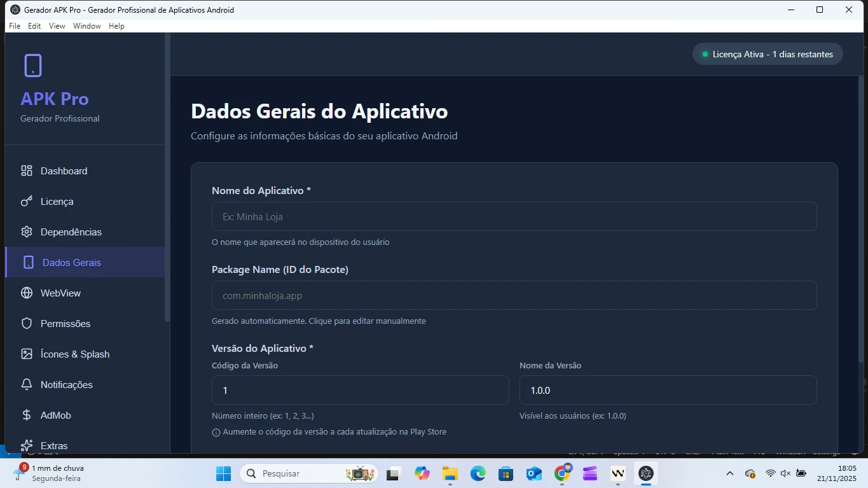Open Microsoft Edge from the taskbar

(478, 473)
